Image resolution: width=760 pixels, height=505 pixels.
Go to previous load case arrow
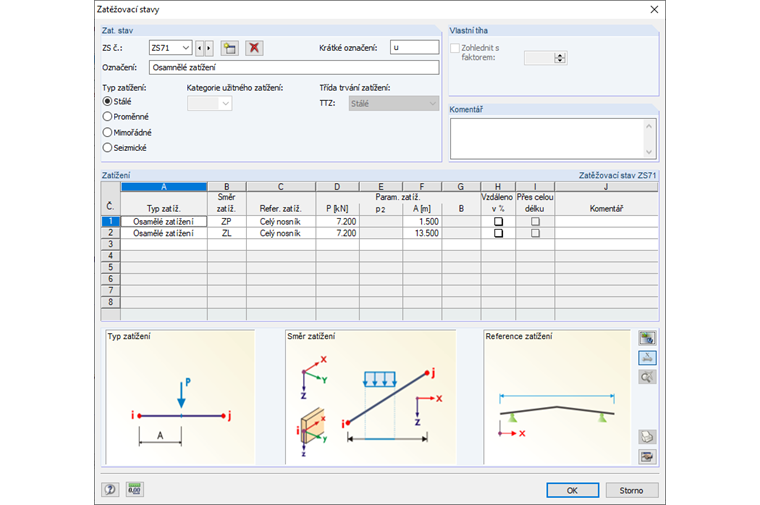(x=199, y=48)
